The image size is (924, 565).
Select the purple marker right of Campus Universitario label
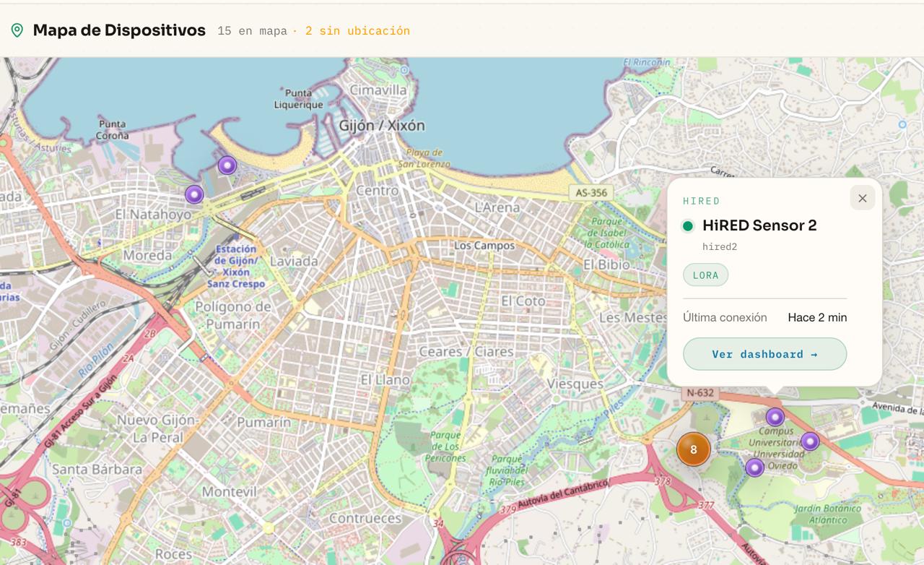coord(810,441)
